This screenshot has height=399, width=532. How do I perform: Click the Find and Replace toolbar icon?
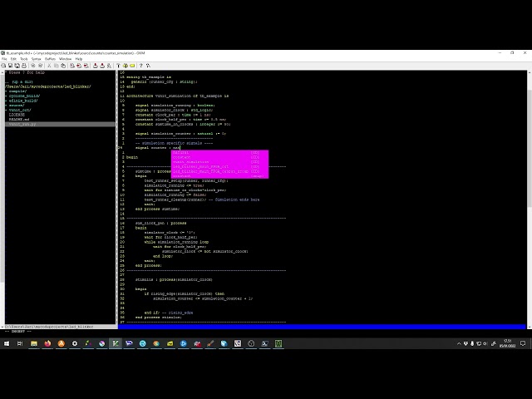point(72,66)
